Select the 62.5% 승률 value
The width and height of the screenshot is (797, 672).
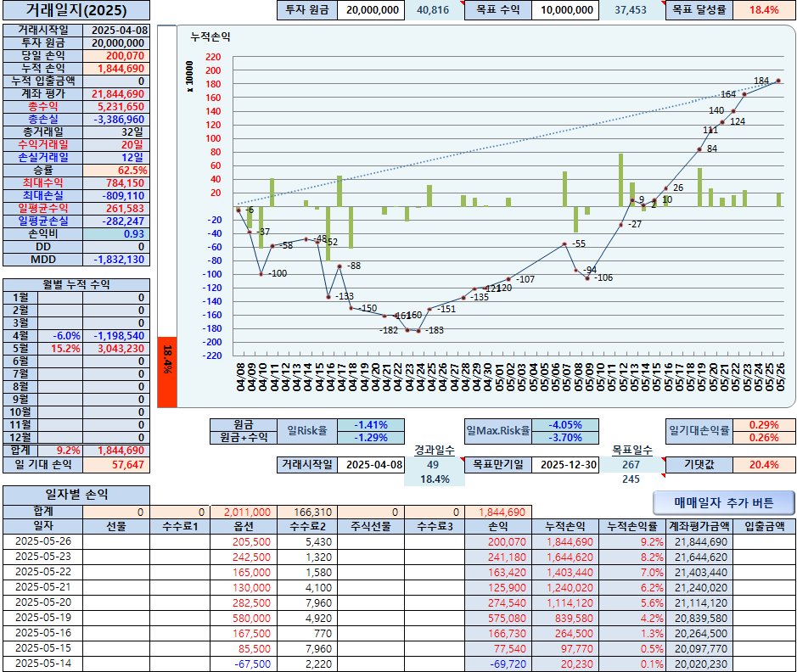click(116, 171)
